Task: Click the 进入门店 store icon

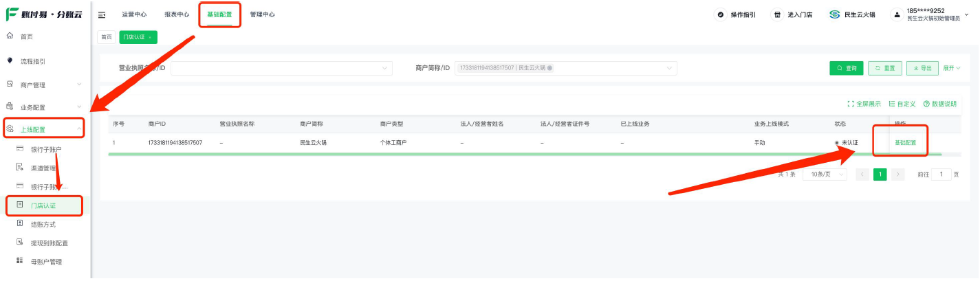Action: [x=778, y=14]
